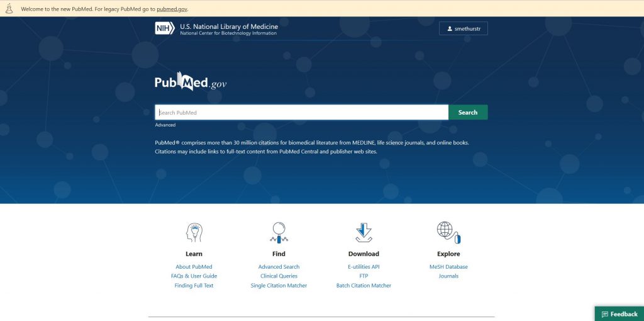Image resolution: width=644 pixels, height=321 pixels.
Task: Open the FTP download link
Action: click(x=364, y=276)
